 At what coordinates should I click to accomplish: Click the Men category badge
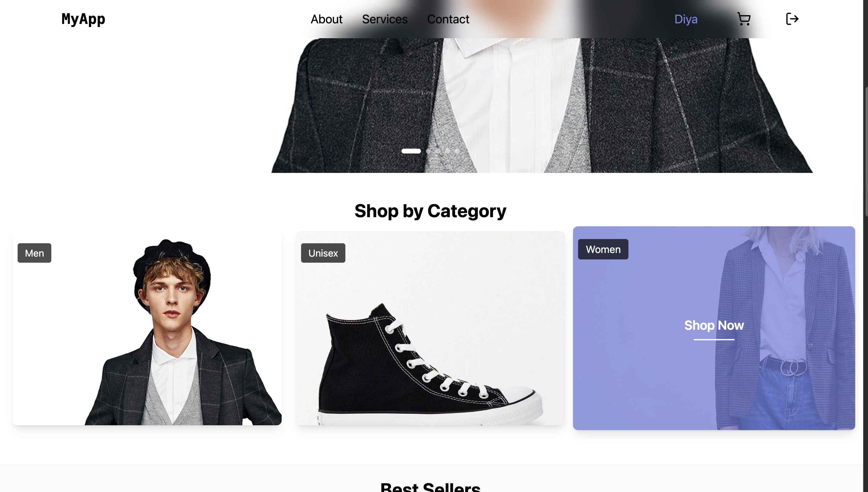pyautogui.click(x=35, y=253)
